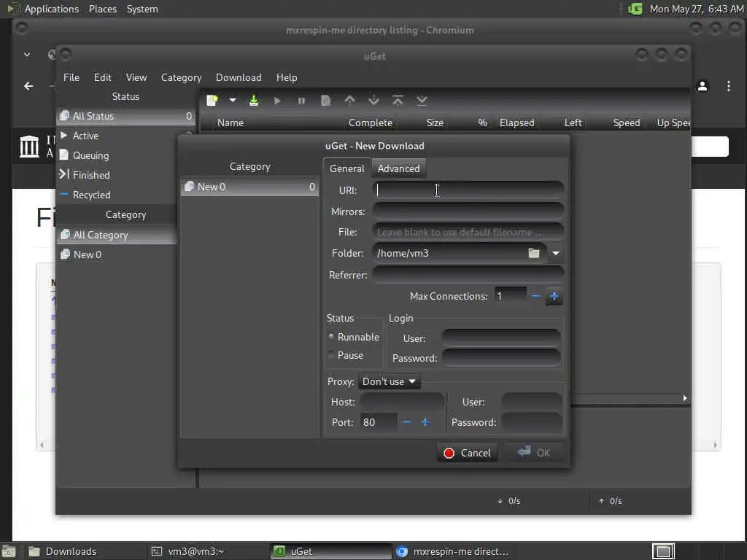Open the Proxy "Don't use" dropdown
This screenshot has height=560, width=747.
(x=390, y=381)
